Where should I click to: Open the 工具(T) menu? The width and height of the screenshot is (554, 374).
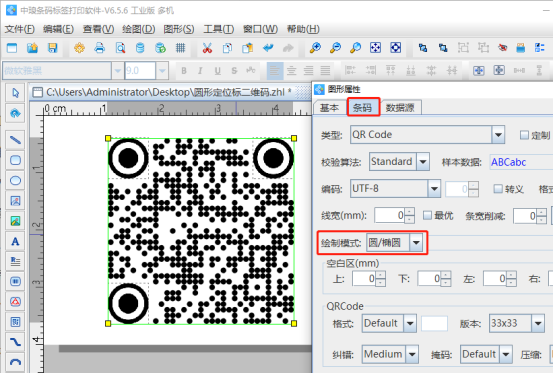[218, 29]
